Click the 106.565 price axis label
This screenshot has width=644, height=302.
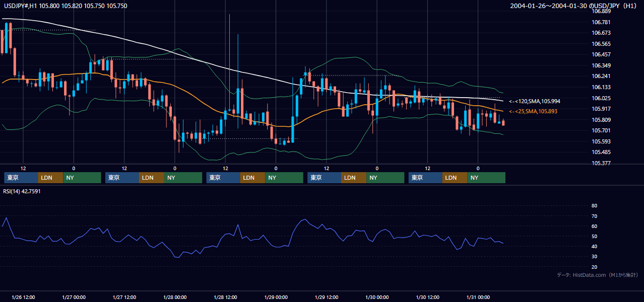(601, 44)
